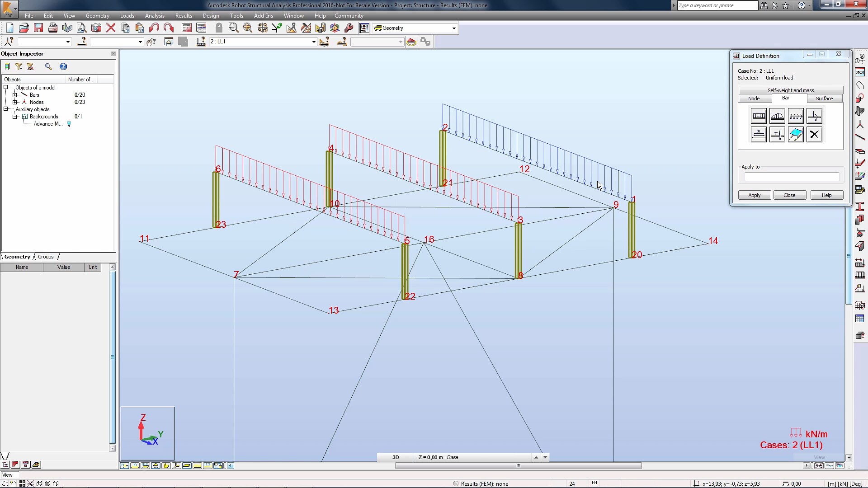Toggle panel thickness display button
Image resolution: width=868 pixels, height=488 pixels.
pos(187,465)
